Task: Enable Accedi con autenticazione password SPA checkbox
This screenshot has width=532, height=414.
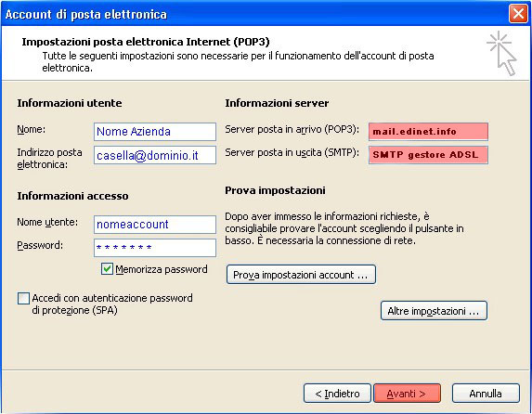Action: click(23, 299)
